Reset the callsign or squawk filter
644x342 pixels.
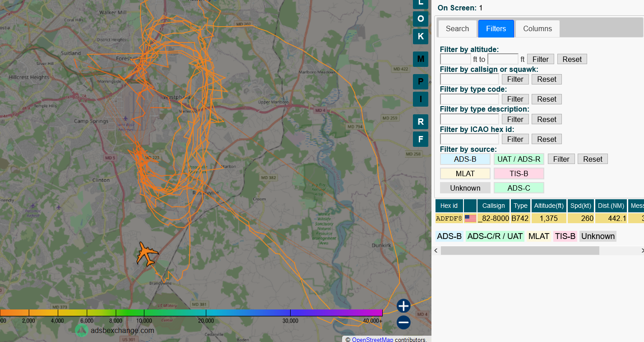tap(547, 79)
